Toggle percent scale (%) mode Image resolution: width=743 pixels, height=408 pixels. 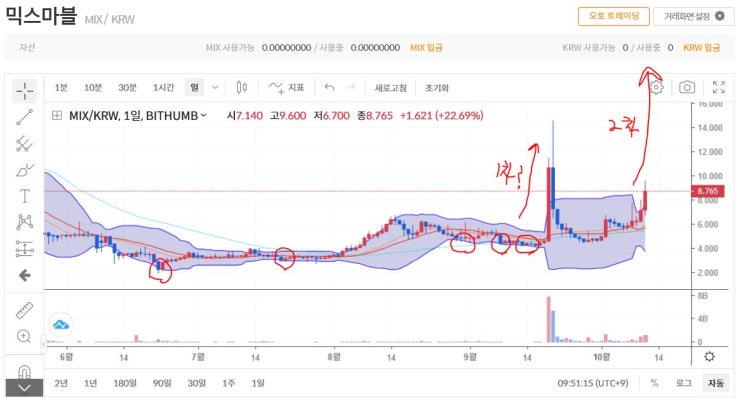click(x=654, y=383)
